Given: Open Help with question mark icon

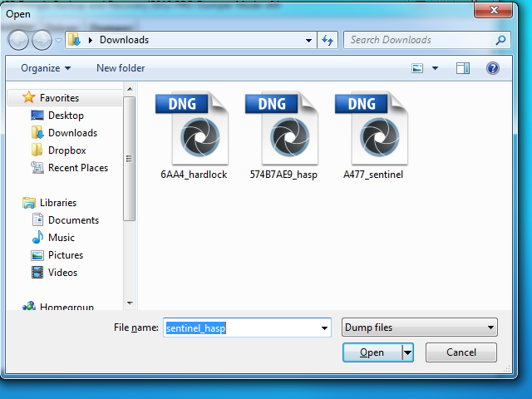Looking at the screenshot, I should [x=493, y=68].
